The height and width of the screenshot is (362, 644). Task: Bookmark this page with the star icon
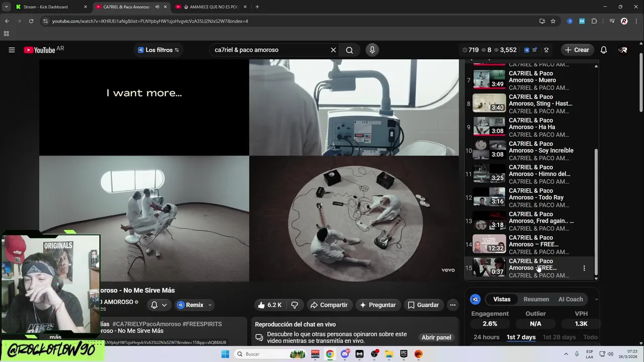pyautogui.click(x=553, y=21)
